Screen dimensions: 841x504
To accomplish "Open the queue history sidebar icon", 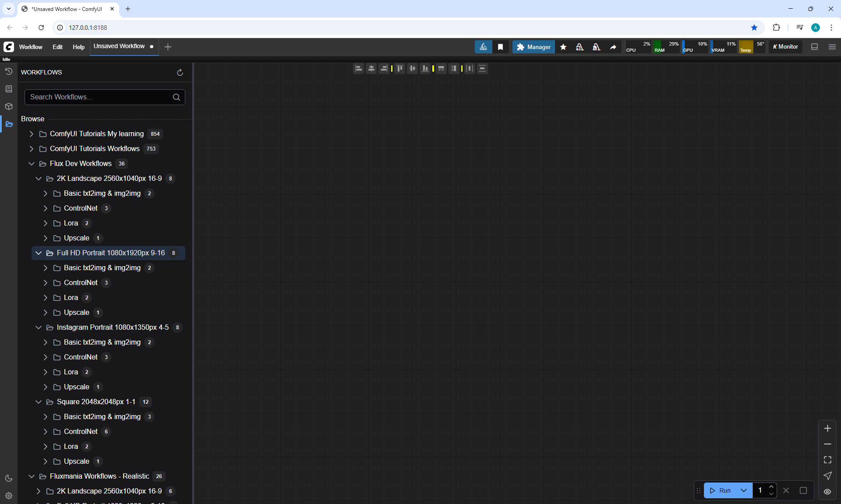I will pyautogui.click(x=9, y=71).
